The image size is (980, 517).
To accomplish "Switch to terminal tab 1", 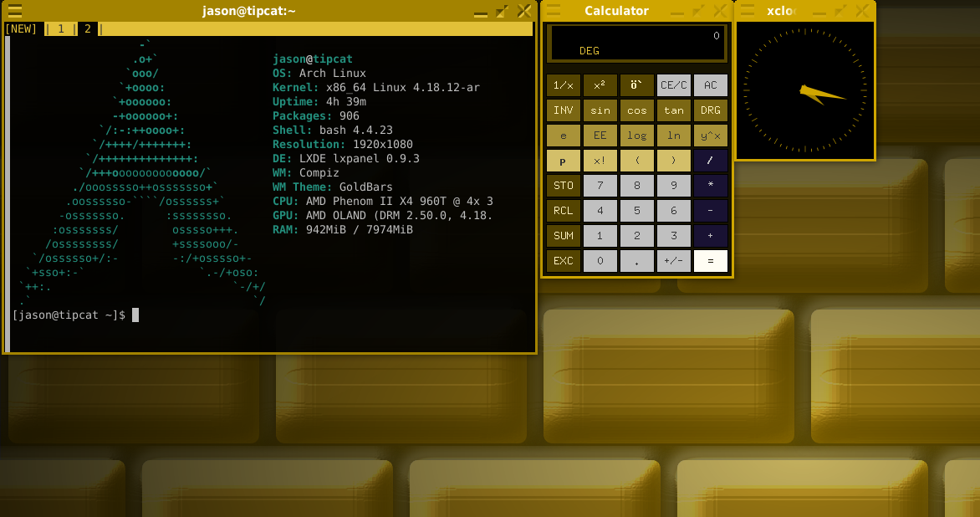I will coord(61,28).
